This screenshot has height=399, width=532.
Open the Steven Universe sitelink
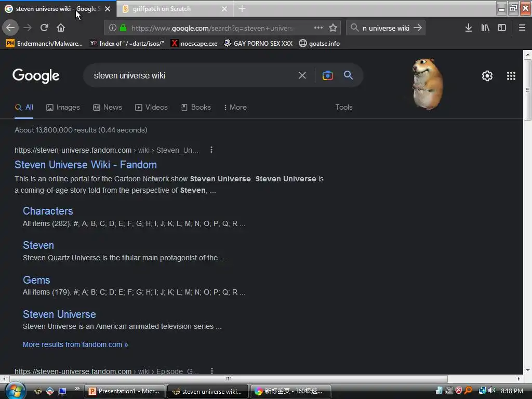pos(59,314)
